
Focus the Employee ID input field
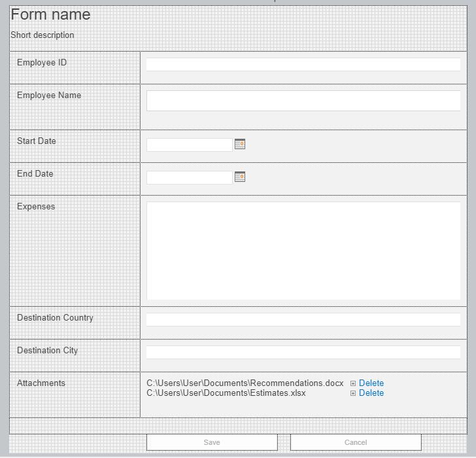303,64
